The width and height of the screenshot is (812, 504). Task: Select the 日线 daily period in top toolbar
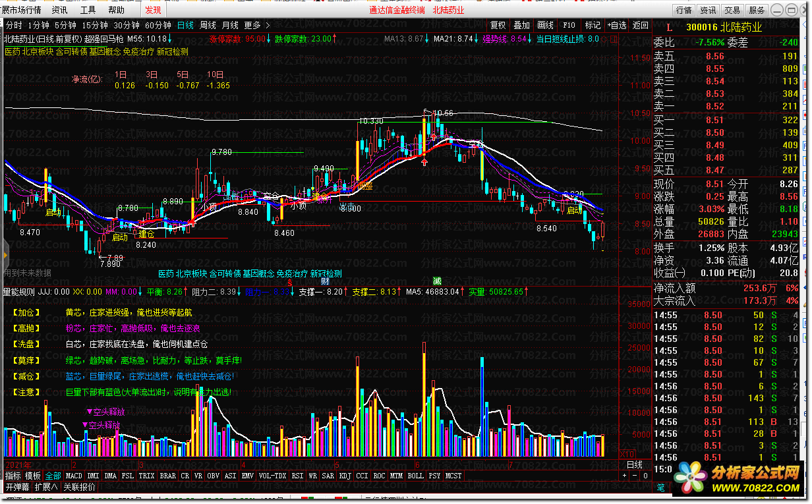pos(185,25)
